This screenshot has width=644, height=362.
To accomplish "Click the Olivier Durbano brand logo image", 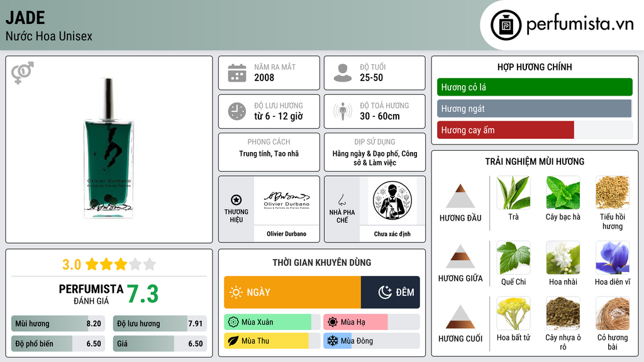I will click(286, 200).
